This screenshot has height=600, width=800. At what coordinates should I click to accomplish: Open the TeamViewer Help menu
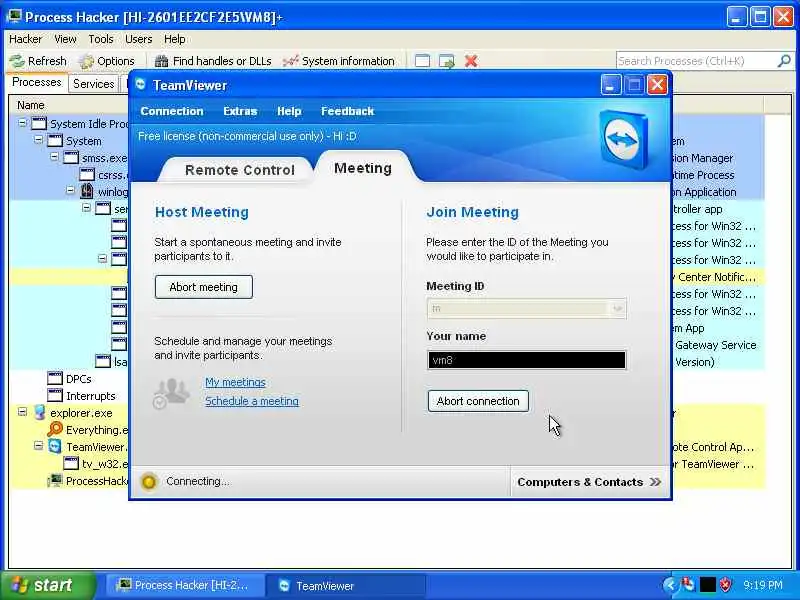pos(289,111)
